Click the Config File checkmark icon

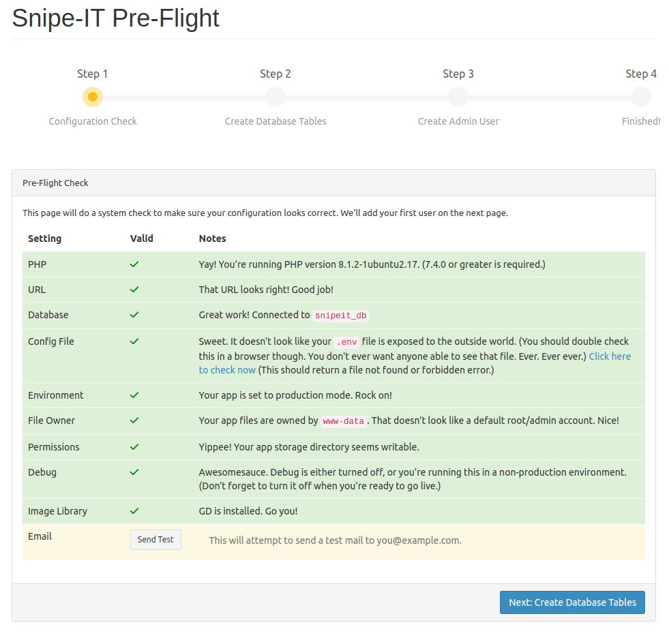click(134, 341)
